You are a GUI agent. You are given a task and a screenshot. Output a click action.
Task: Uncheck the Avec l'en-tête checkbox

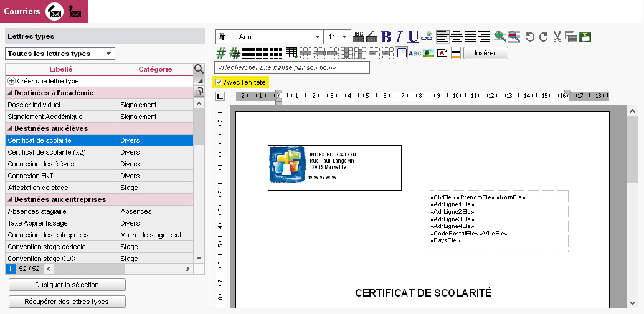pyautogui.click(x=219, y=82)
